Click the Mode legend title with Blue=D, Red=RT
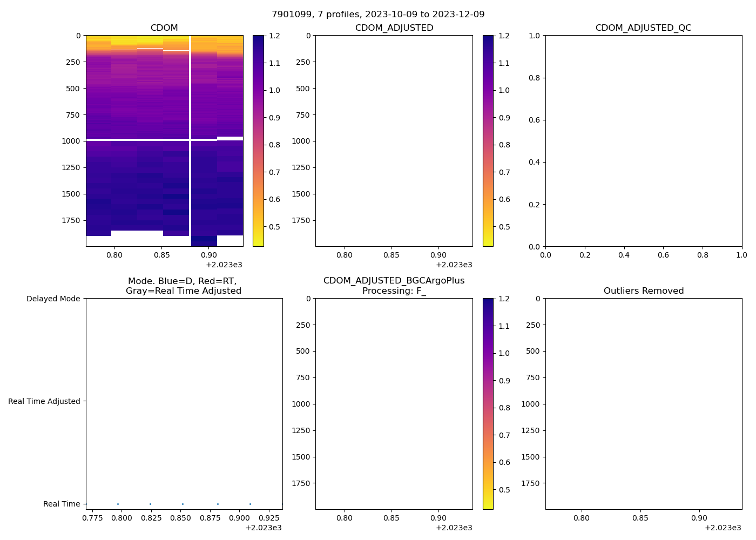The image size is (756, 540). click(x=183, y=286)
